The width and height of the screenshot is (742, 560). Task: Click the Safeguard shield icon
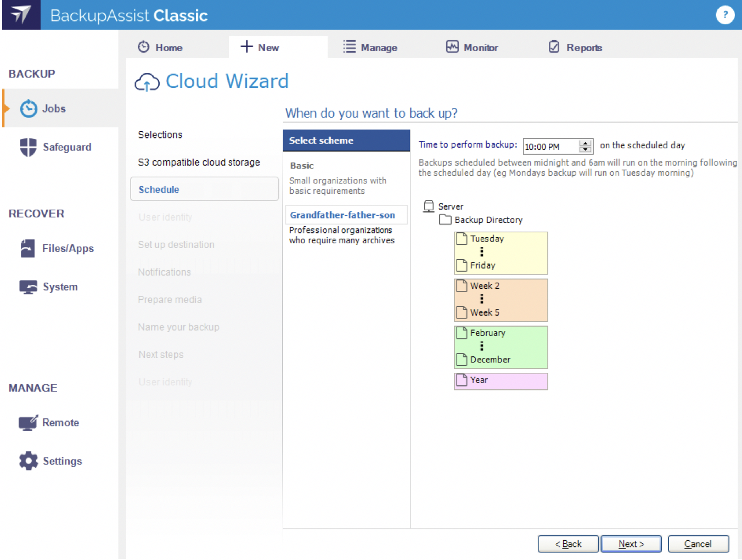(x=29, y=147)
